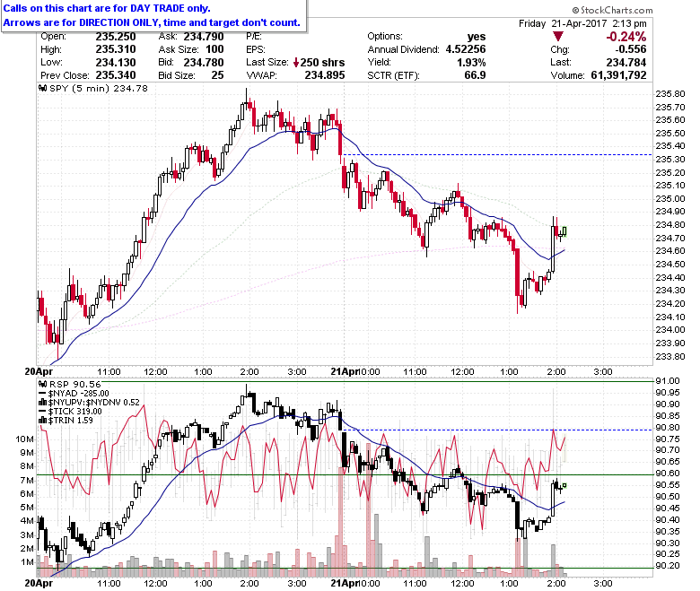Screen dimensions: 700x591
Task: Click the SCTR (ETF) value '66.9'
Action: pyautogui.click(x=475, y=75)
